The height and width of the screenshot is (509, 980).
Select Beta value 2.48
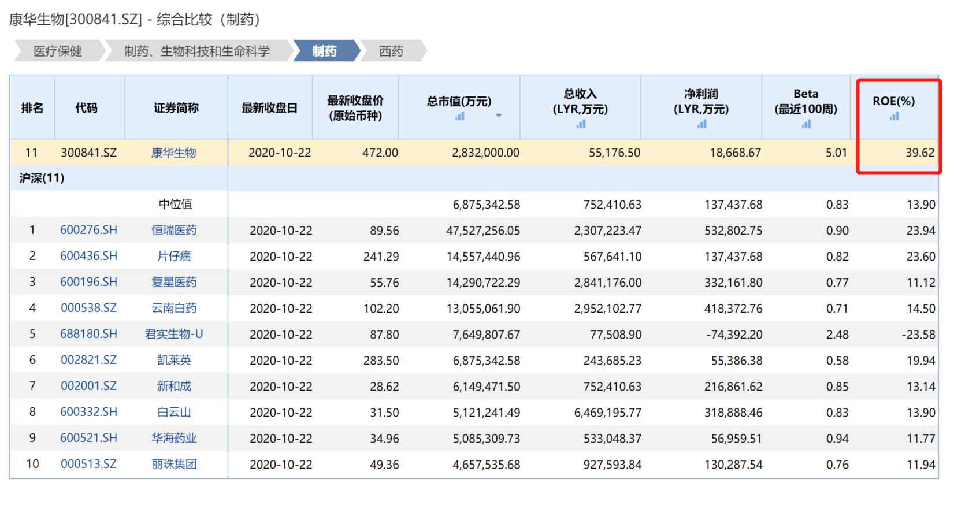coord(837,334)
